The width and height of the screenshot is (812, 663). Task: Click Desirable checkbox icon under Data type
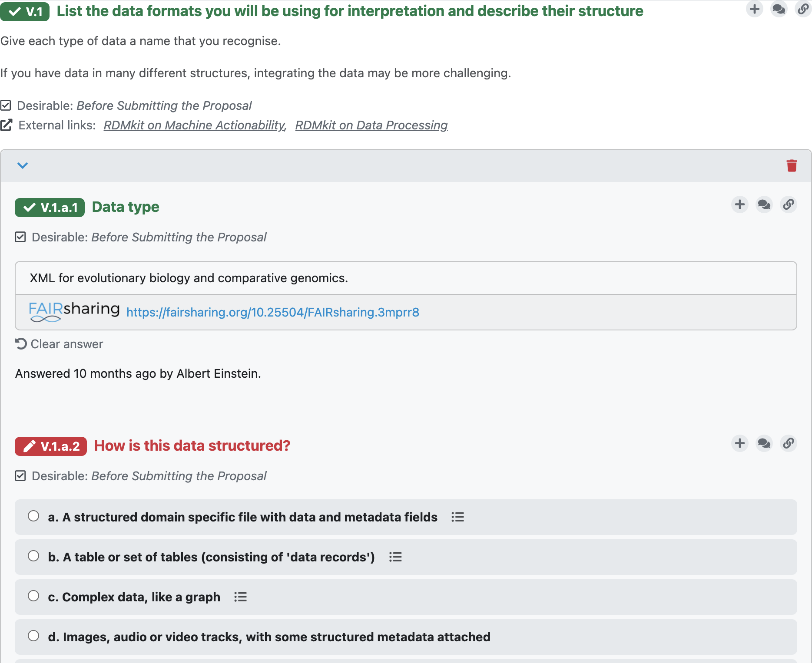point(20,237)
